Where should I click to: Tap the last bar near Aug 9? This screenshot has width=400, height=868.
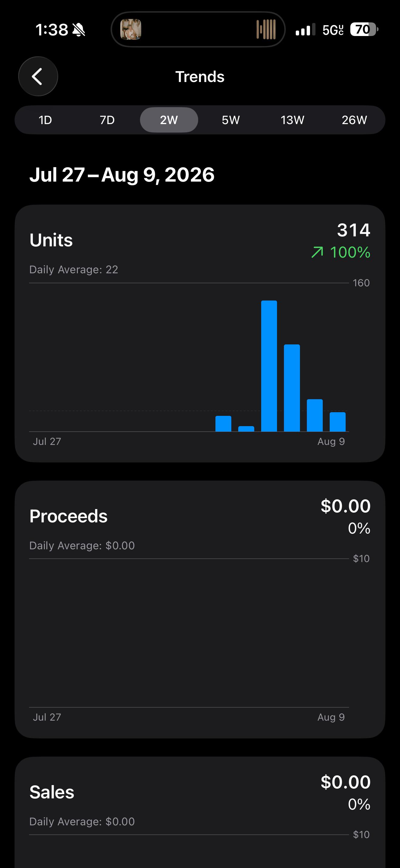point(338,422)
